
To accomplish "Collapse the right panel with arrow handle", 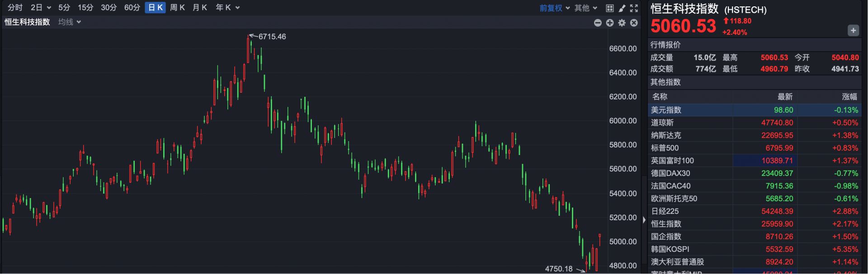I will (x=644, y=220).
